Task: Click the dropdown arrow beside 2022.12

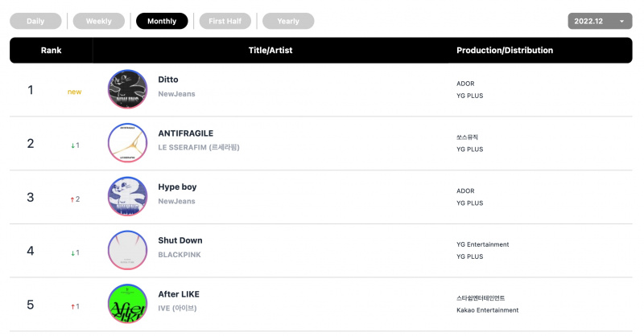Action: point(621,22)
